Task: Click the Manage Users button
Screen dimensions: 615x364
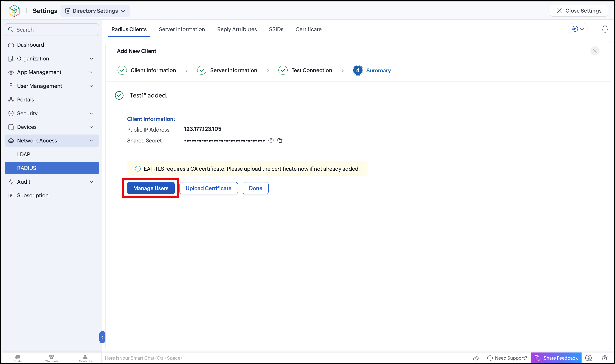Action: [151, 188]
